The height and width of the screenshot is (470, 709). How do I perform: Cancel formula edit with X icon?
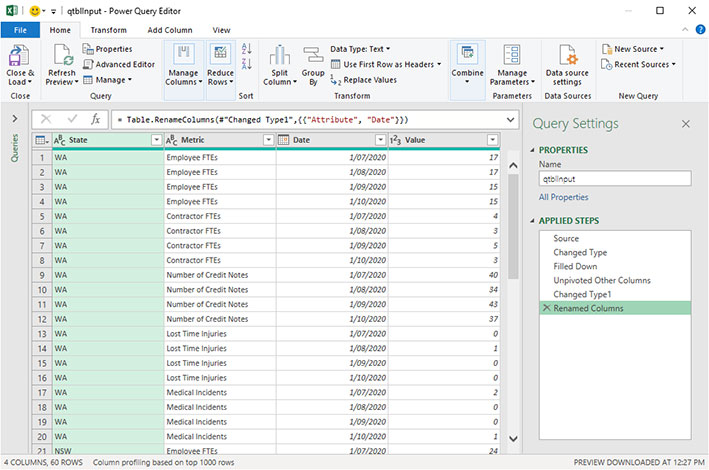[46, 119]
